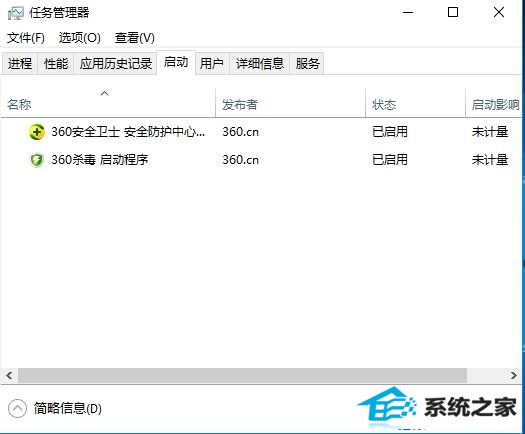
Task: Open the 查看(V) menu
Action: [135, 38]
